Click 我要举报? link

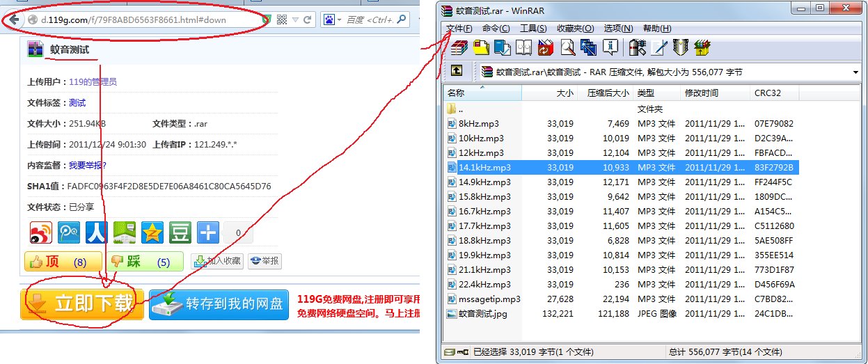[88, 165]
